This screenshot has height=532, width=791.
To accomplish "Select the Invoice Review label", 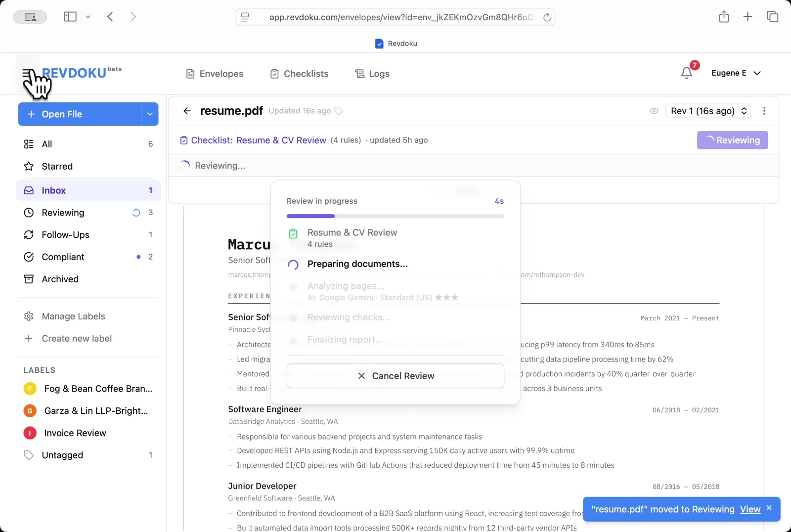I will point(75,433).
